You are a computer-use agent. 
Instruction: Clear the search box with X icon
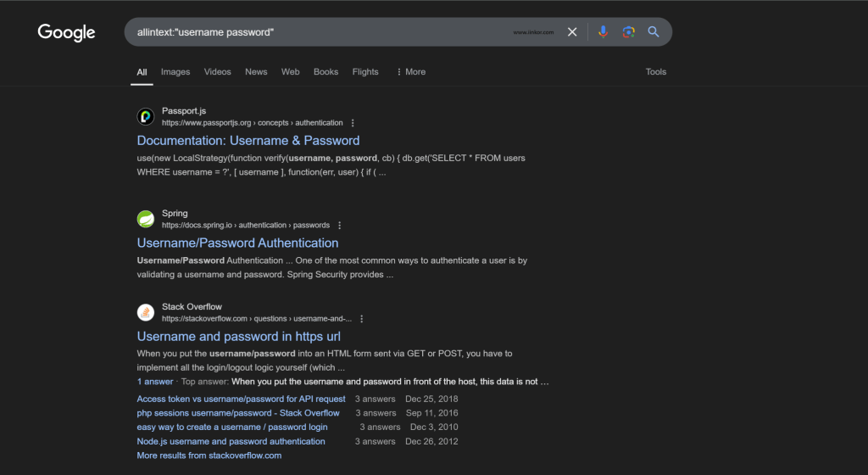pyautogui.click(x=572, y=32)
